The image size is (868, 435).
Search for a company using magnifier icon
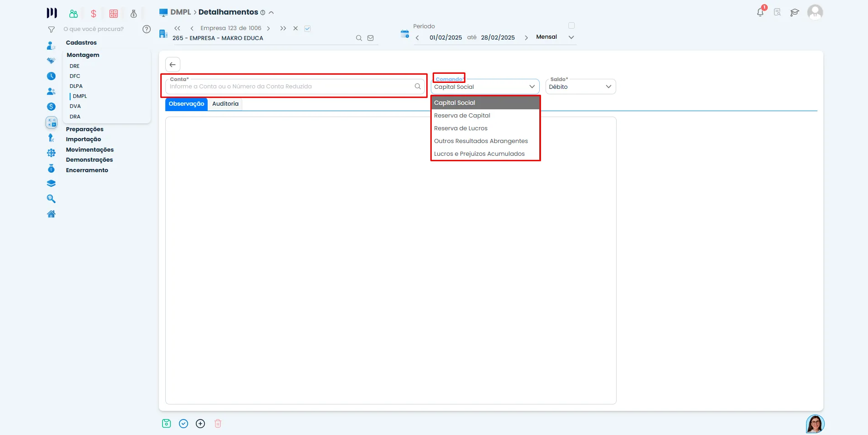[359, 38]
